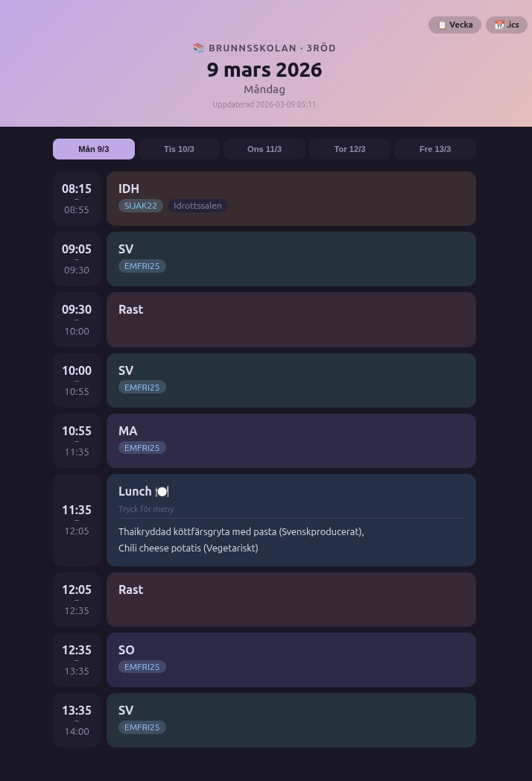The image size is (532, 781).
Task: Click the 08:15 time block
Action: click(77, 198)
